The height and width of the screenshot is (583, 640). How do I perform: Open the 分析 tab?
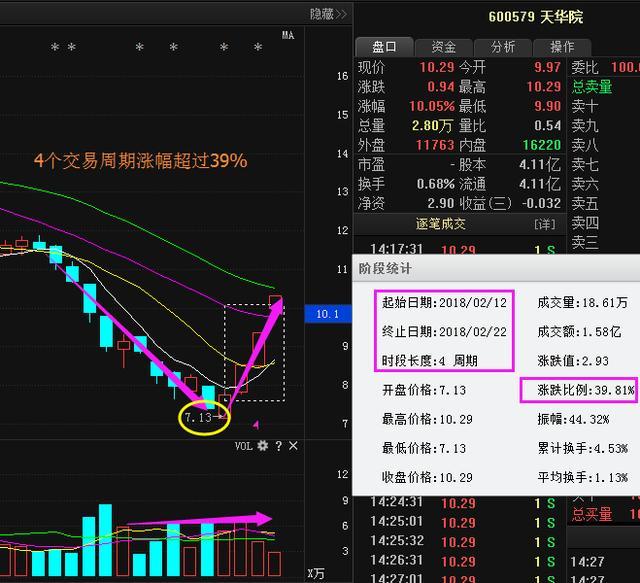click(503, 47)
